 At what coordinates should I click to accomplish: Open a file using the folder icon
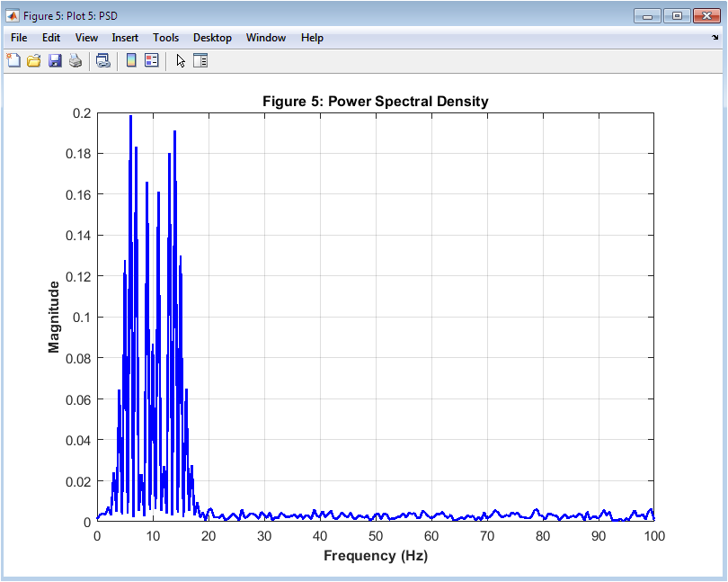pos(34,61)
